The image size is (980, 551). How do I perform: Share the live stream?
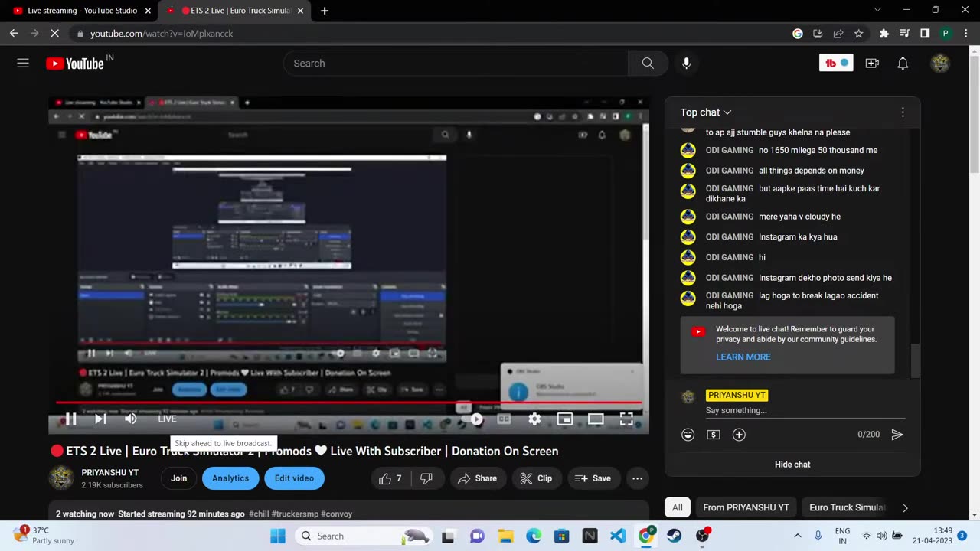point(477,478)
